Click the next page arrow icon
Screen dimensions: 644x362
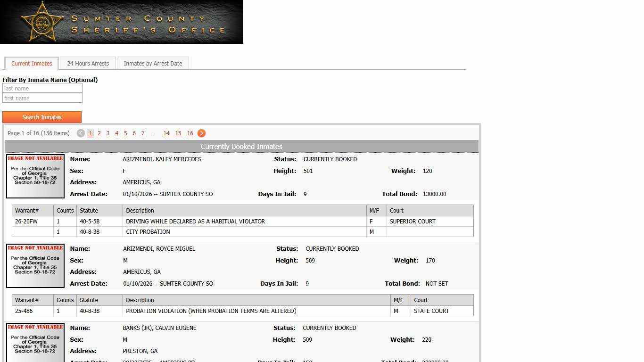coord(201,133)
